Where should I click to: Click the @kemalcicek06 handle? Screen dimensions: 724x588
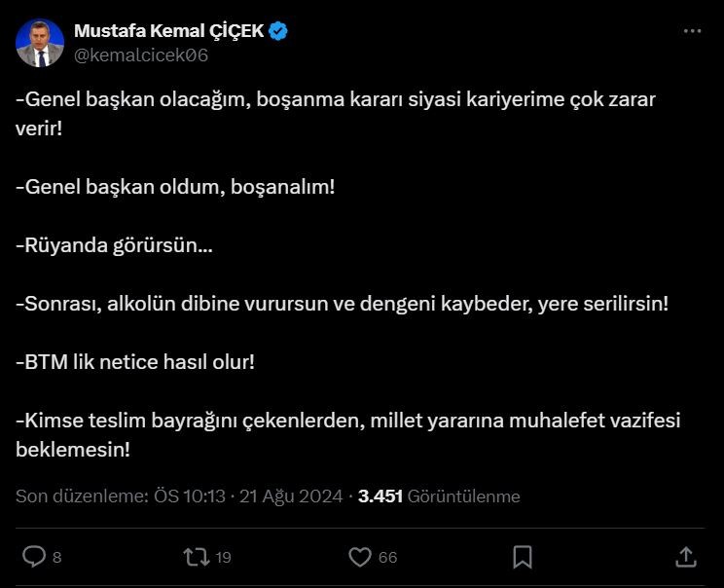click(x=141, y=55)
